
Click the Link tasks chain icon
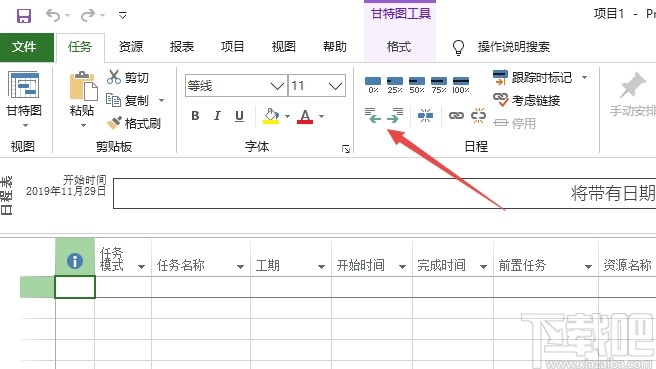456,115
